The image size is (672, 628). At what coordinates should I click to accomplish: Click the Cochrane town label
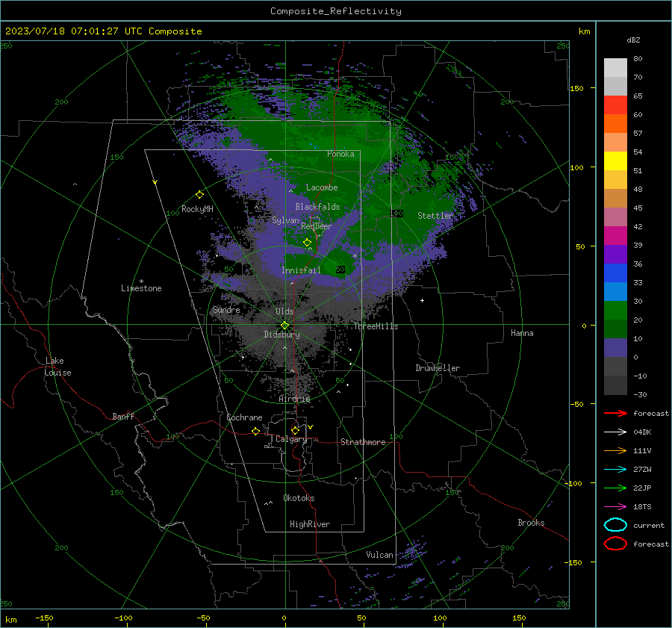coord(244,417)
